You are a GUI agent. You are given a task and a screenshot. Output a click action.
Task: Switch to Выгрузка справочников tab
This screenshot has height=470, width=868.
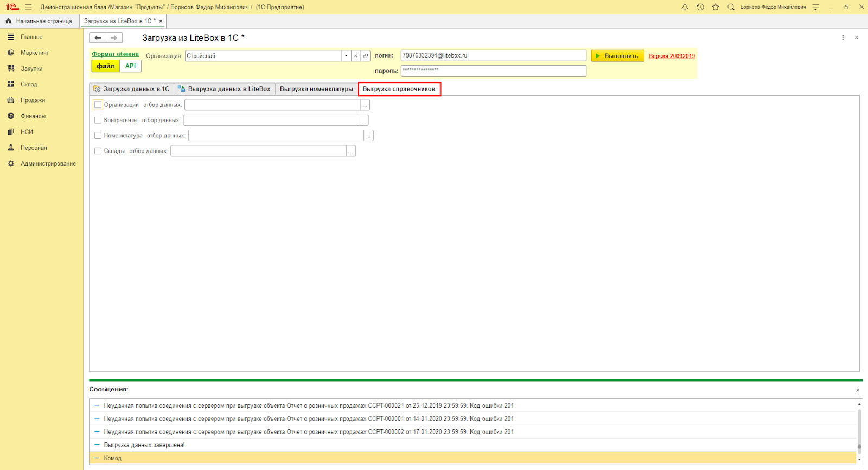[x=399, y=89]
